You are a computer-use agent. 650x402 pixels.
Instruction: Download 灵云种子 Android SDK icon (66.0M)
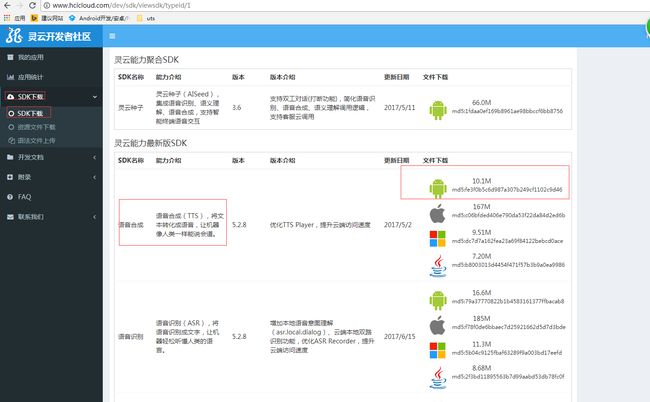[x=438, y=110]
